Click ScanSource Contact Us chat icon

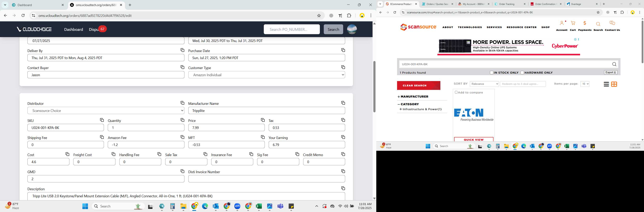612,23
